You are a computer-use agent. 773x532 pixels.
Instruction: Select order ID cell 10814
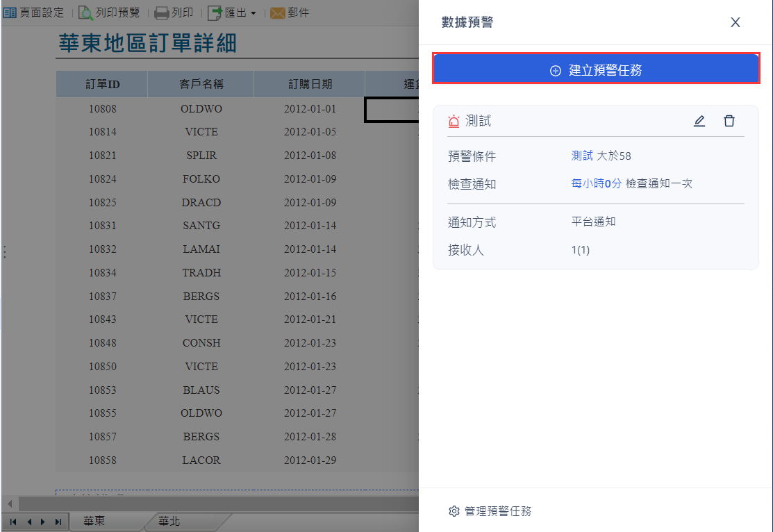(102, 132)
